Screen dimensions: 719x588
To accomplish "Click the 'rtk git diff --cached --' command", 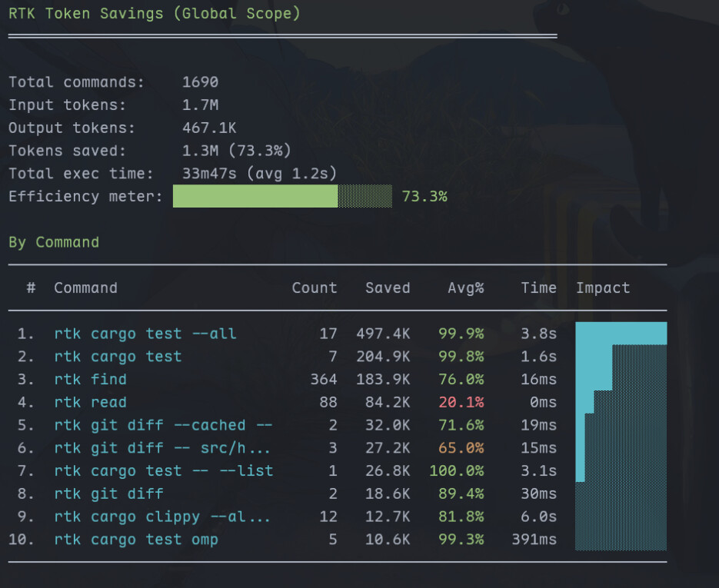I will [x=164, y=425].
